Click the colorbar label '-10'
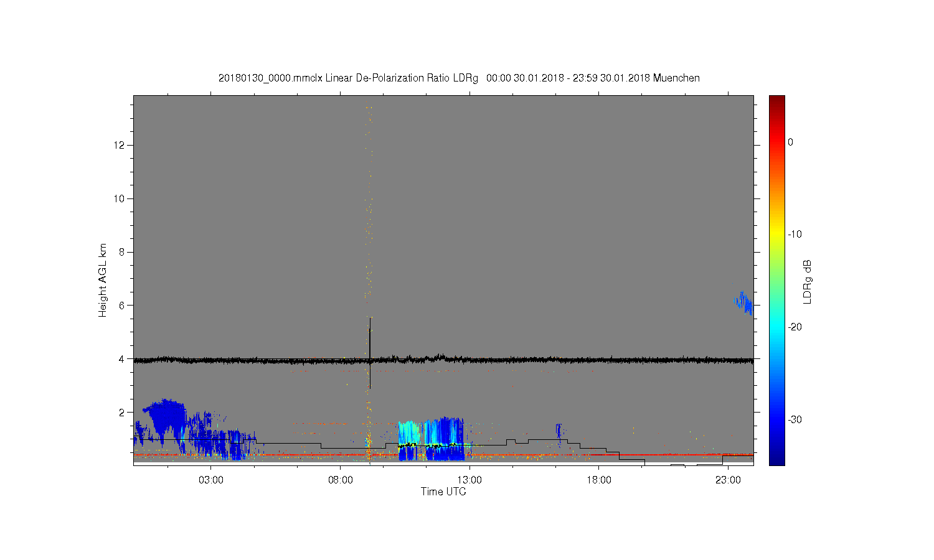 coord(795,234)
